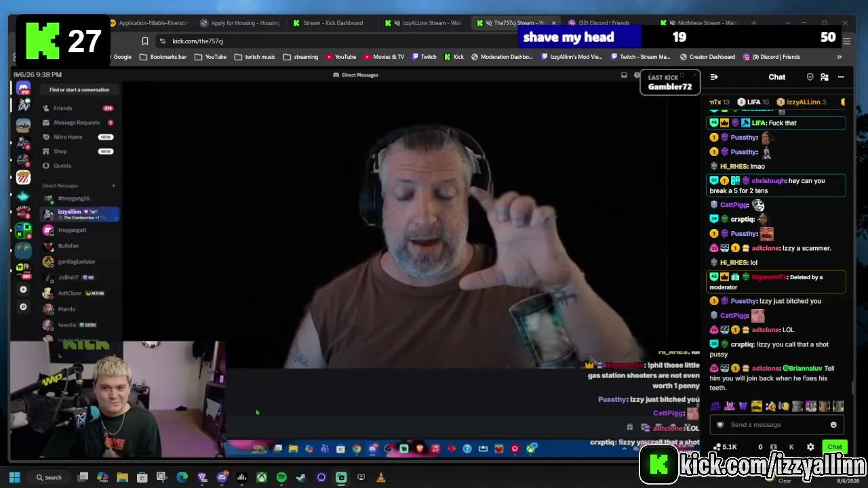Image resolution: width=868 pixels, height=488 pixels.
Task: Click Find or start a conversation in Discord
Action: point(79,89)
